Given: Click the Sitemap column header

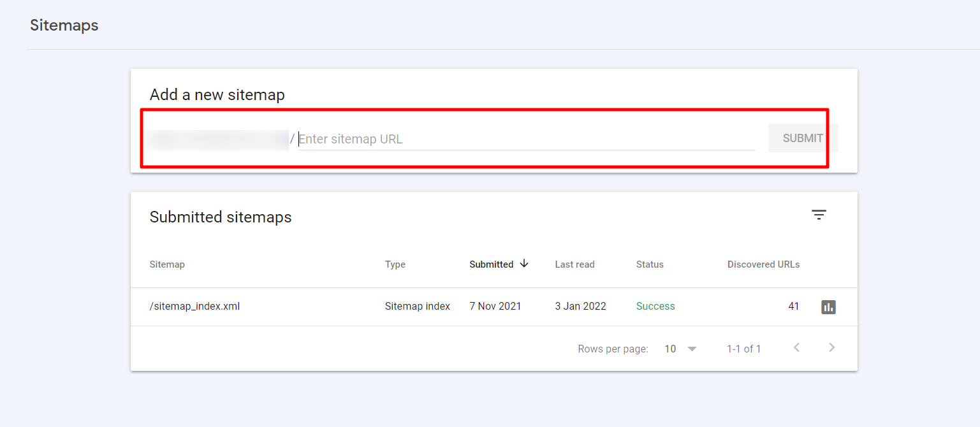Looking at the screenshot, I should coord(167,264).
